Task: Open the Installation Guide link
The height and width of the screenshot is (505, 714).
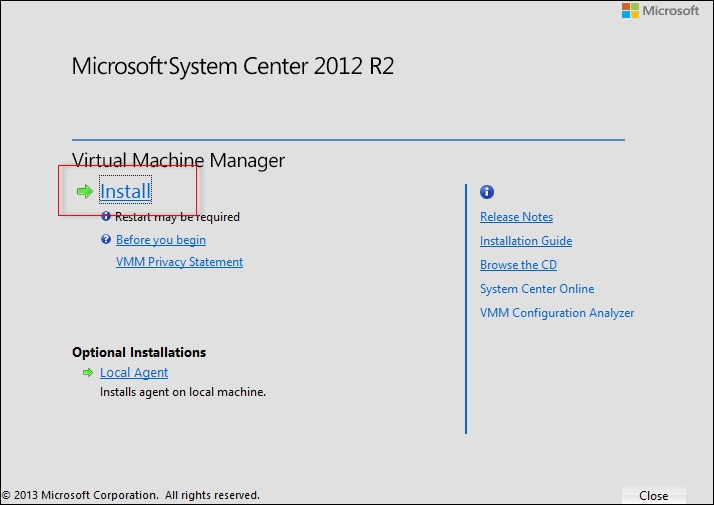Action: point(526,241)
